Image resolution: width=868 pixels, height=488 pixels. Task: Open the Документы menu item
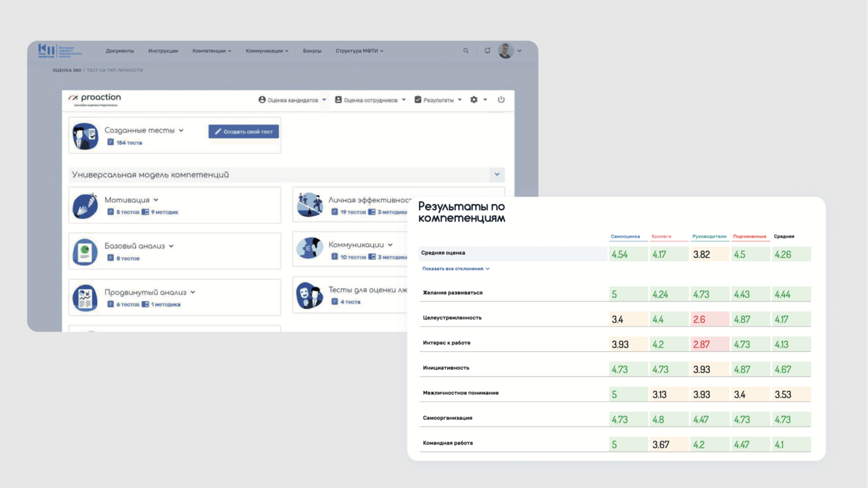click(x=120, y=51)
